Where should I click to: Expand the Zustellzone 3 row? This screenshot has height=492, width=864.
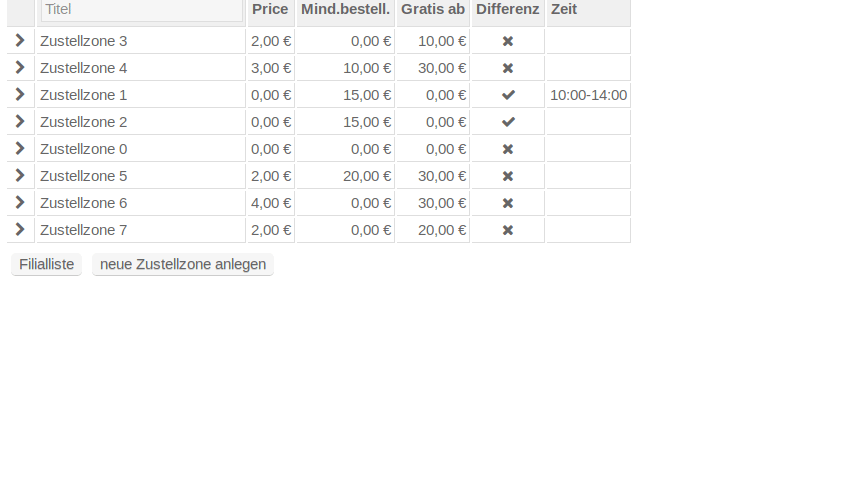20,41
